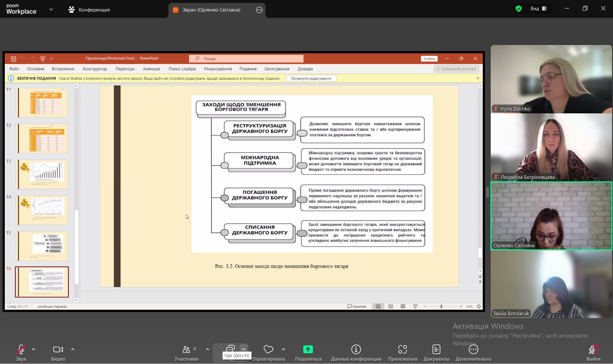Unmute the microphone Звук icon

click(x=21, y=350)
